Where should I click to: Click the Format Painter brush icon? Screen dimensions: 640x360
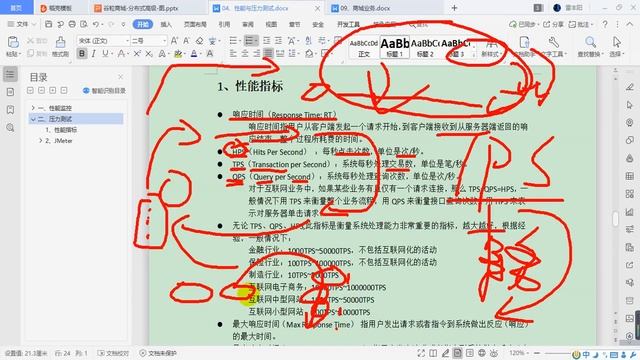[60, 42]
